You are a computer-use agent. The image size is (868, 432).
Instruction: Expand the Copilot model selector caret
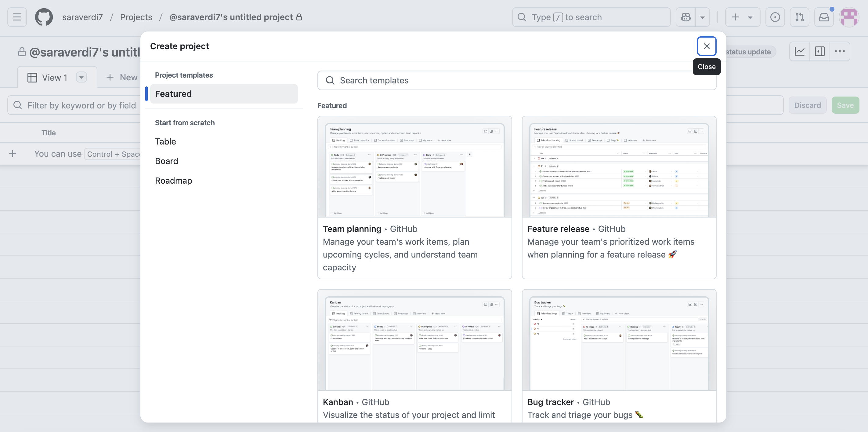[x=703, y=17]
